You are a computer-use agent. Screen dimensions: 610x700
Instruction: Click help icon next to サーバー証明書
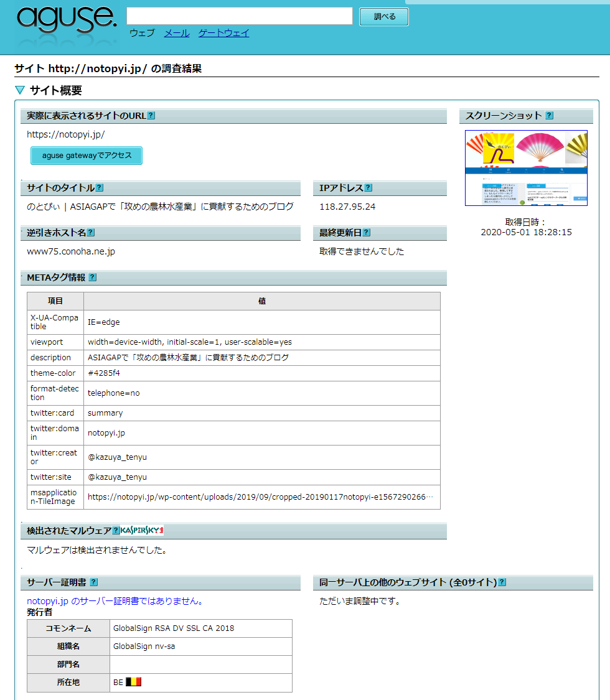point(94,582)
